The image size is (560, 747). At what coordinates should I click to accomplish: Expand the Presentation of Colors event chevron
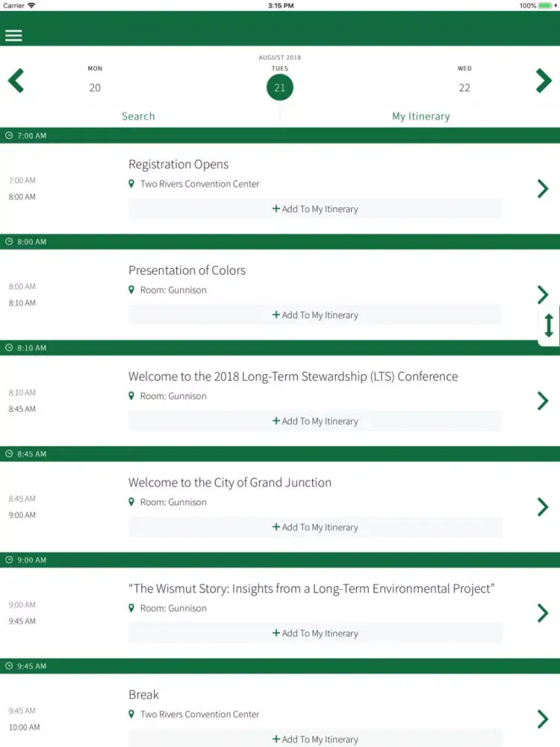point(543,294)
